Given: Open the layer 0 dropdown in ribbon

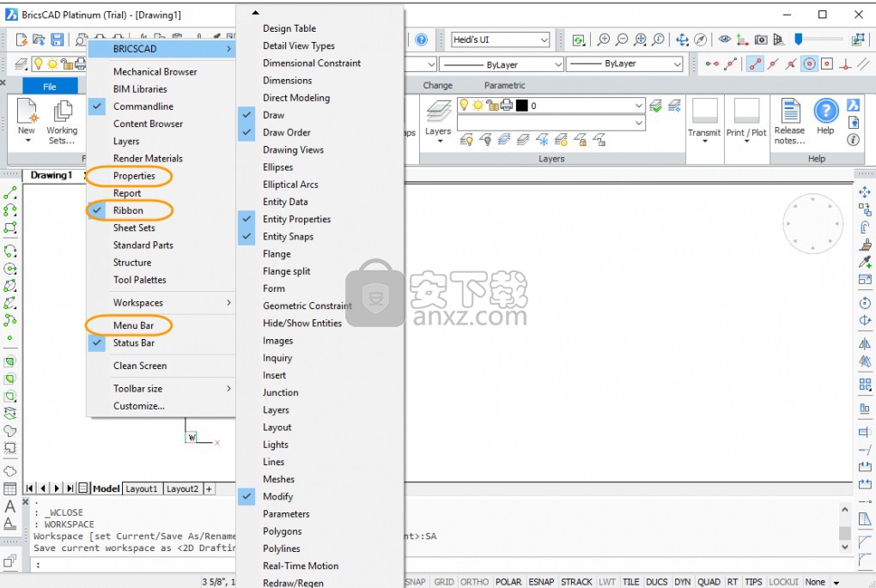Looking at the screenshot, I should [639, 106].
